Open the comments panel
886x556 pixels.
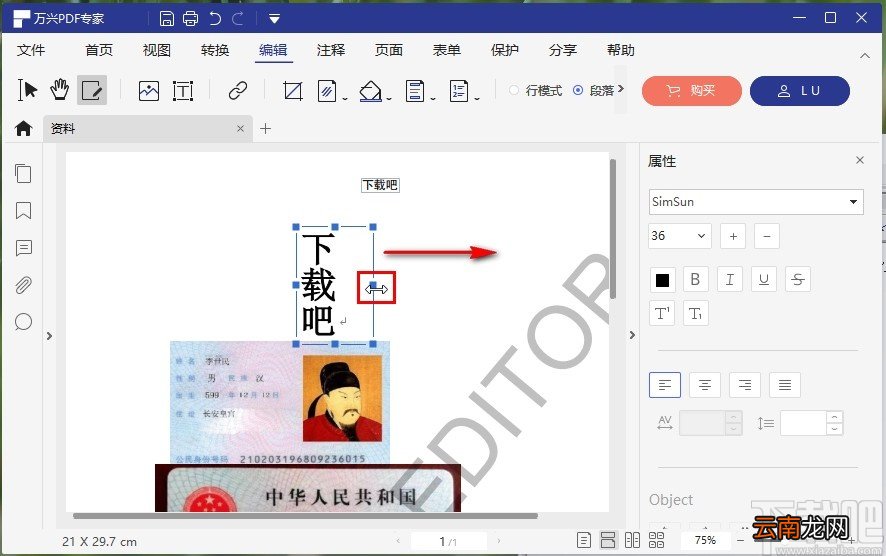click(x=23, y=248)
